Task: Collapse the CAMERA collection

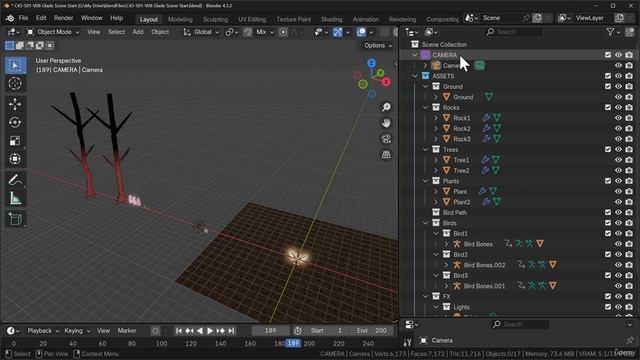Action: (x=415, y=55)
